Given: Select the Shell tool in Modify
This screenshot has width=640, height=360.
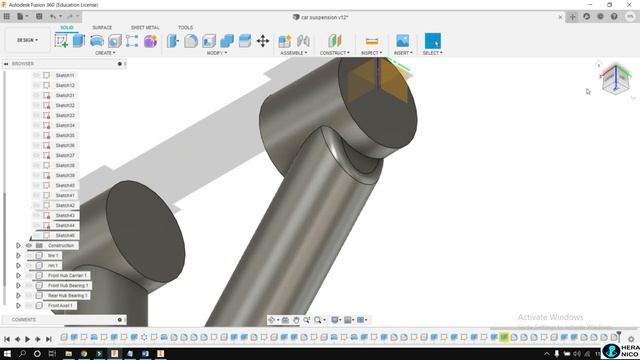Looking at the screenshot, I should pyautogui.click(x=209, y=41).
